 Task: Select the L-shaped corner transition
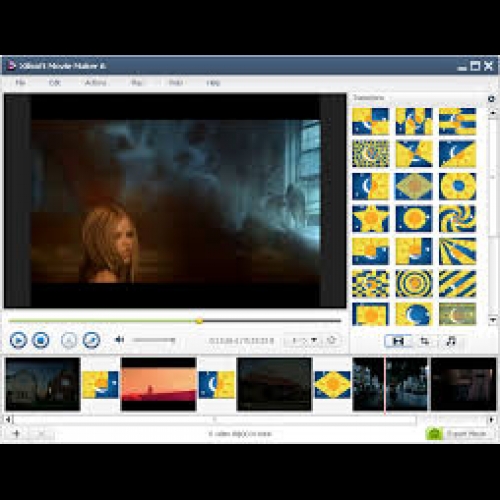pyautogui.click(x=414, y=251)
